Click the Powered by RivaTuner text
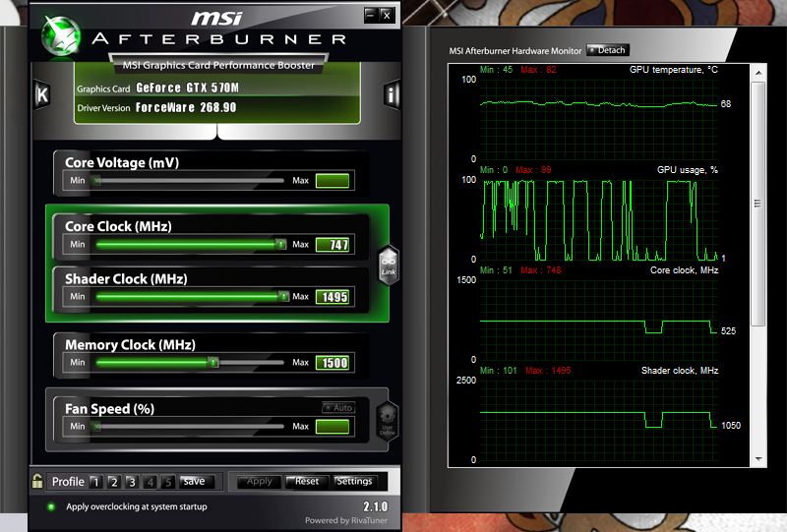Image resolution: width=787 pixels, height=532 pixels. [346, 520]
